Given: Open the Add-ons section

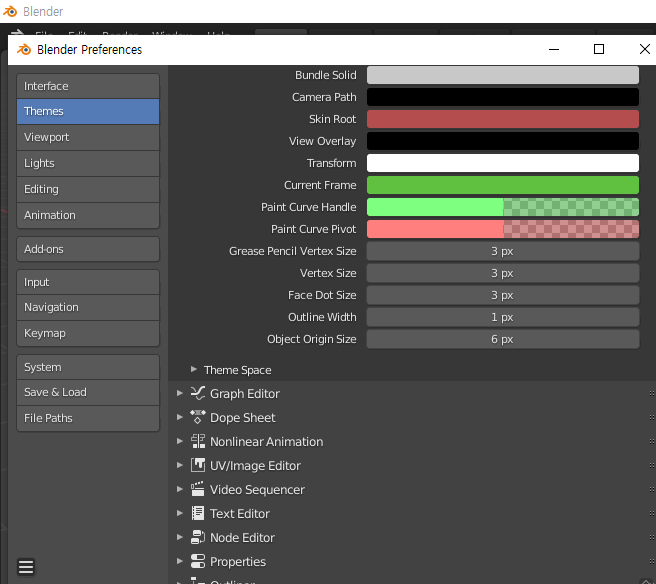Looking at the screenshot, I should (x=88, y=249).
